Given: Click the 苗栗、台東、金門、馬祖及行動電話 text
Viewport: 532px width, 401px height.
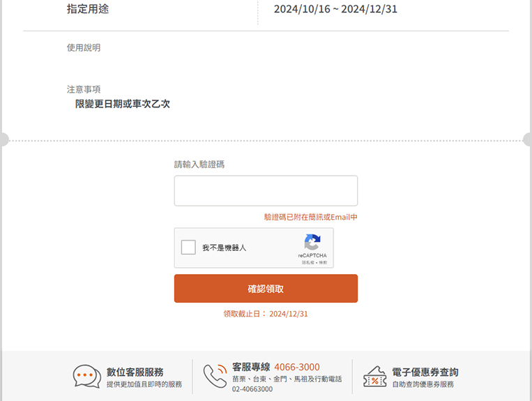Looking at the screenshot, I should coord(287,379).
